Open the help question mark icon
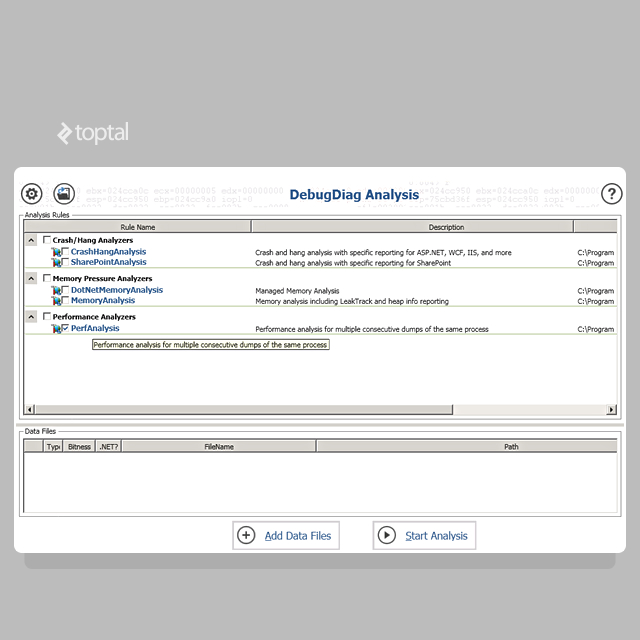 (x=611, y=193)
